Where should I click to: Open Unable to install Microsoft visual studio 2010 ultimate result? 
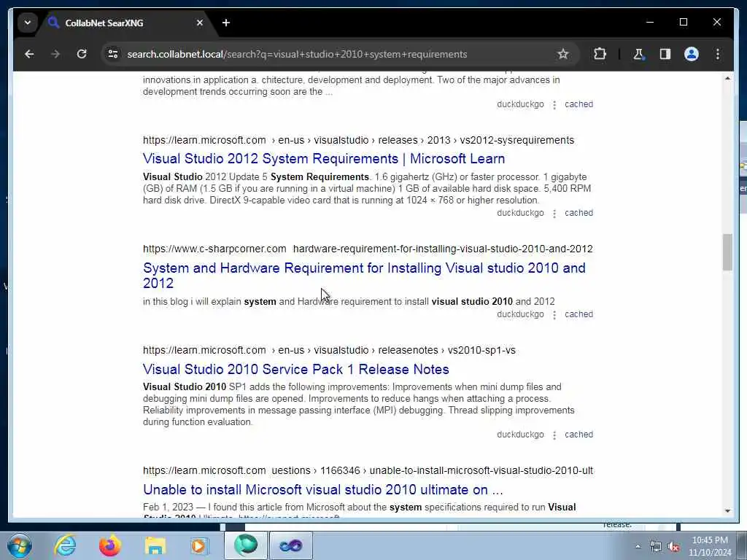(322, 489)
